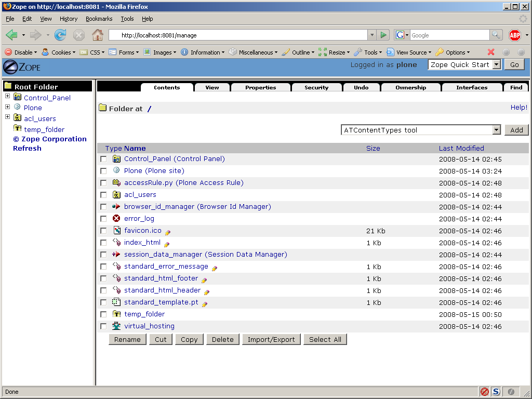
Task: Click the Zope logo in the header
Action: tap(22, 67)
